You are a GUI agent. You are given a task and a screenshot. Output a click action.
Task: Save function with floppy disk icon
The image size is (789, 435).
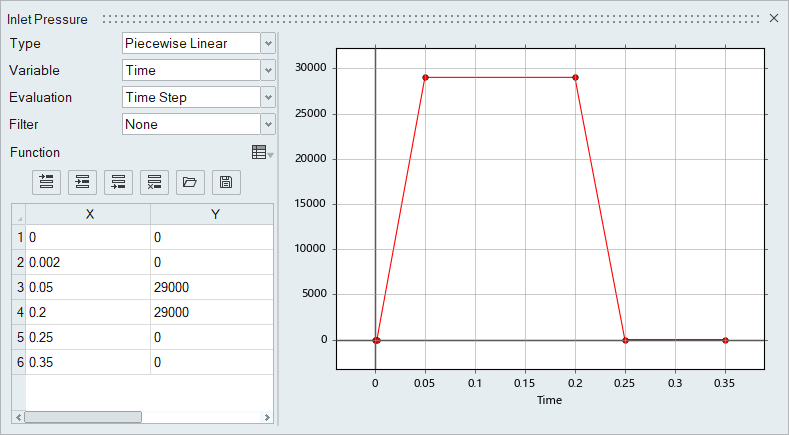(x=226, y=182)
